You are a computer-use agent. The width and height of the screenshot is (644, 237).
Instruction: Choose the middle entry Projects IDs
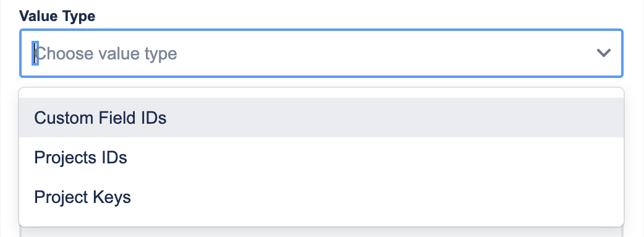point(321,157)
